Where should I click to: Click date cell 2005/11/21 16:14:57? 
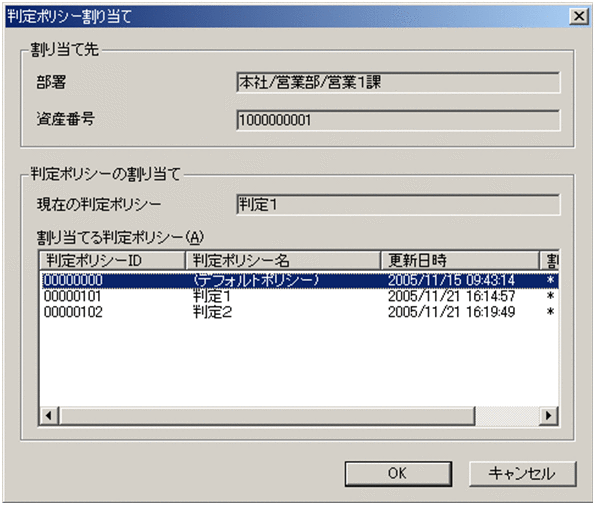451,296
